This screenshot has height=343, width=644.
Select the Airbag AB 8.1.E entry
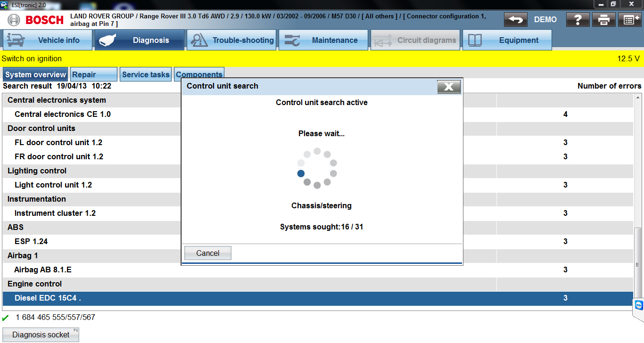coord(43,270)
